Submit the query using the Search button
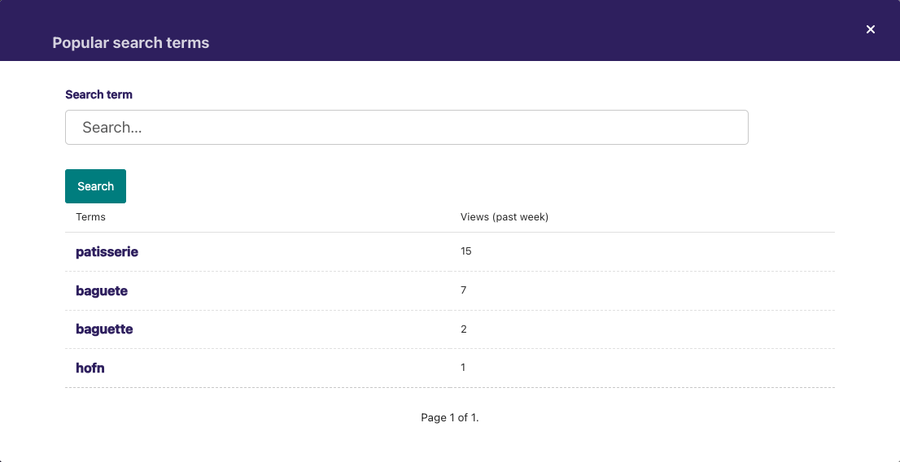900x462 pixels. 95,186
